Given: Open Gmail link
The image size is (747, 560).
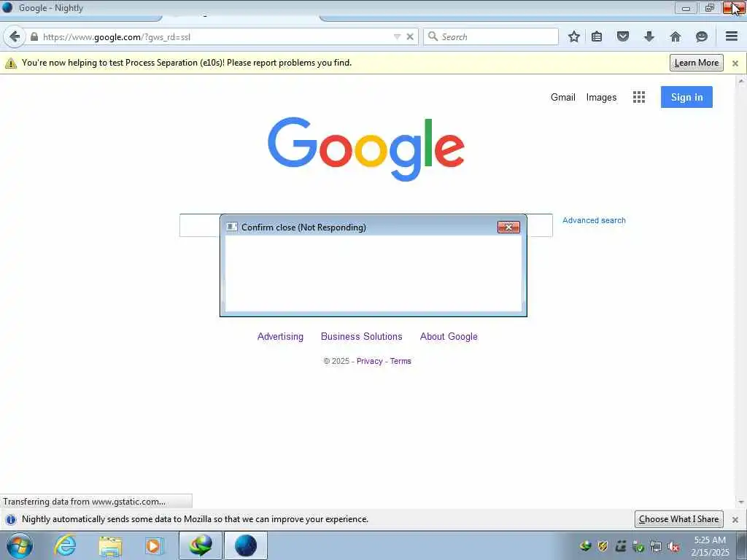Looking at the screenshot, I should (x=563, y=97).
